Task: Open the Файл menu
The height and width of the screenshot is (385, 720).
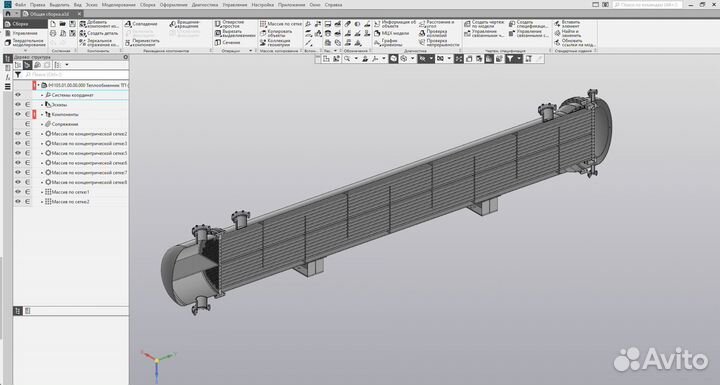Action: click(20, 5)
